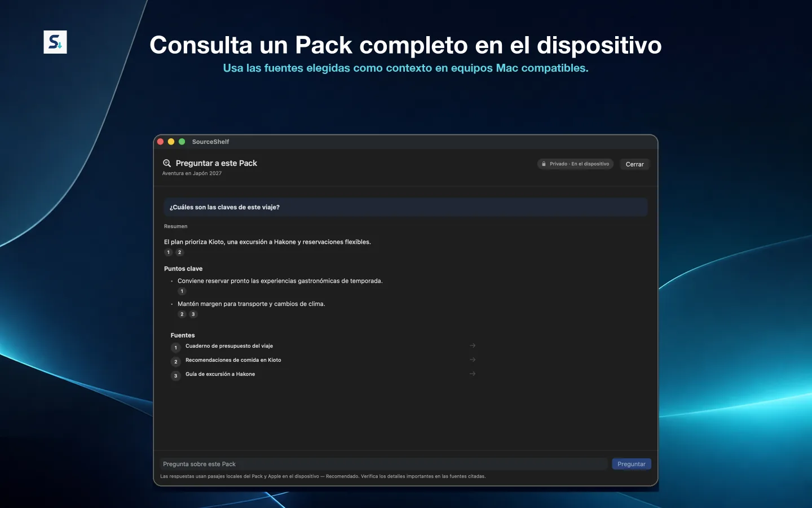This screenshot has width=812, height=508.
Task: Click the magnifier icon beside Preguntar a este Pack
Action: pyautogui.click(x=167, y=163)
